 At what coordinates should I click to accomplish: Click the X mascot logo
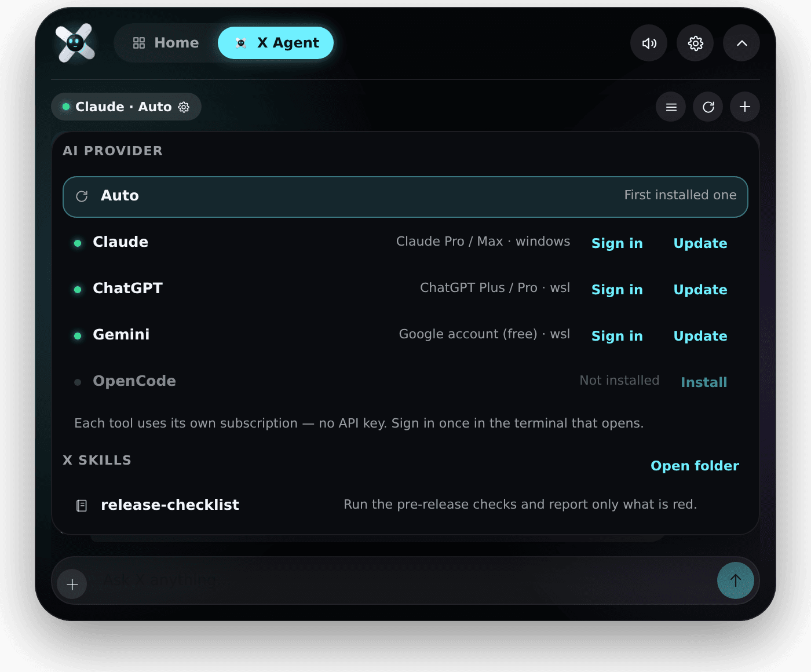75,43
